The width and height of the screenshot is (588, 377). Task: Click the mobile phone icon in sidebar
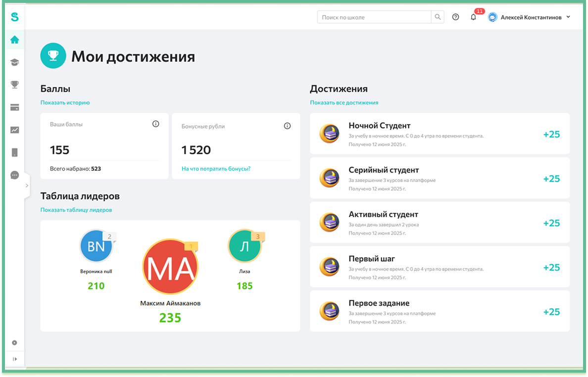(14, 152)
